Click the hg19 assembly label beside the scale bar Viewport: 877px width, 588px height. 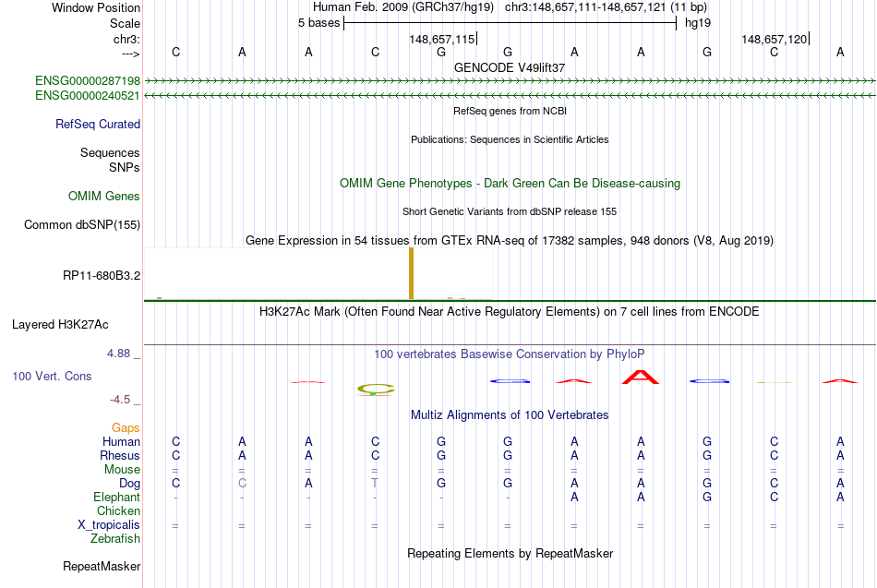pos(698,23)
